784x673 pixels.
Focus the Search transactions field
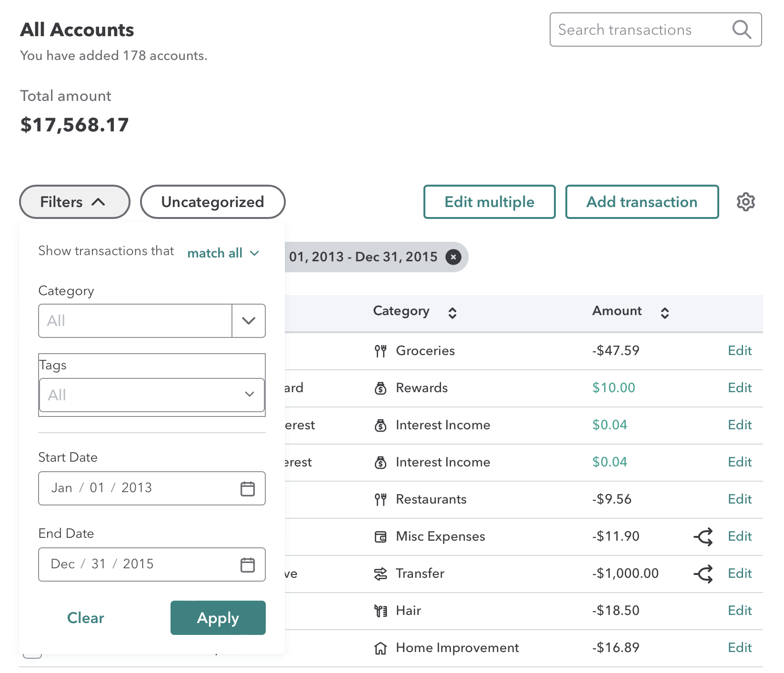point(638,30)
